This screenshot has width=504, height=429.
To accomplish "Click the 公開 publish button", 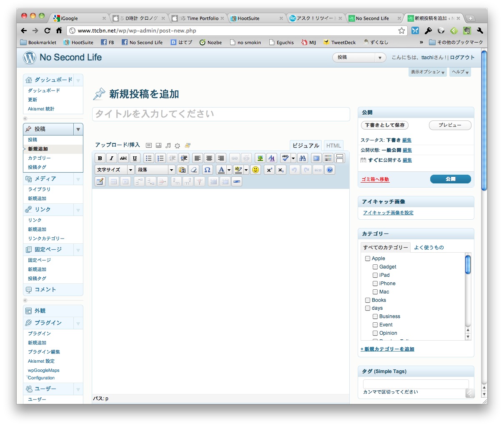I will point(450,179).
